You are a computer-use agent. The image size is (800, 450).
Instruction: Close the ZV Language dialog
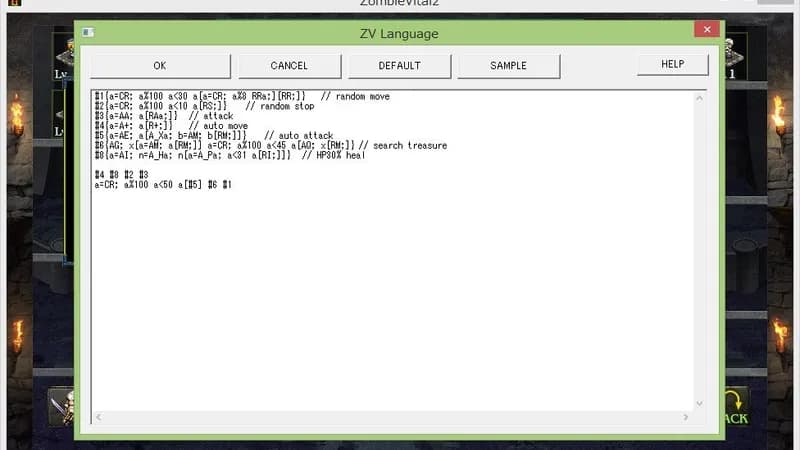707,29
